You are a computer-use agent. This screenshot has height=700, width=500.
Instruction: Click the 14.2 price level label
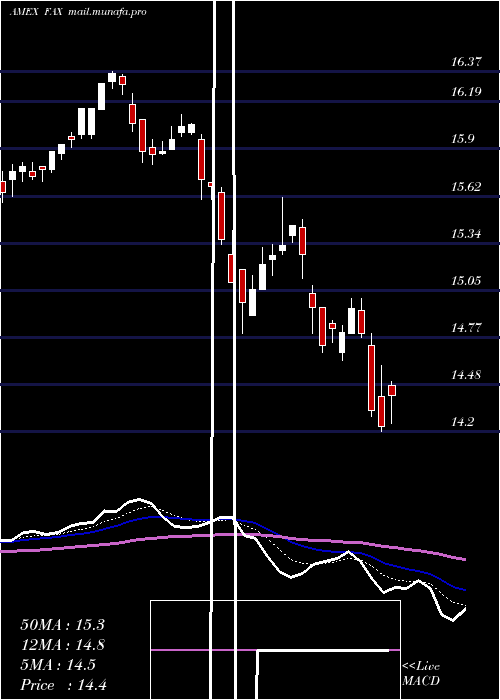pos(462,422)
